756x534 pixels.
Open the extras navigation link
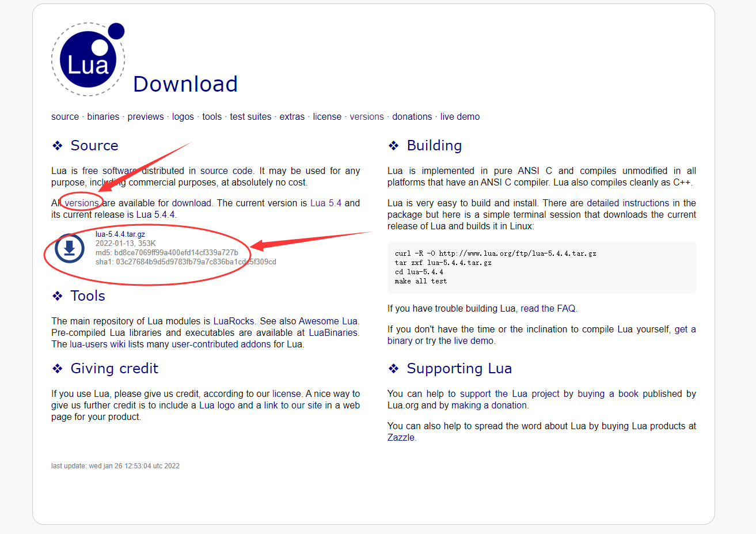coord(292,116)
